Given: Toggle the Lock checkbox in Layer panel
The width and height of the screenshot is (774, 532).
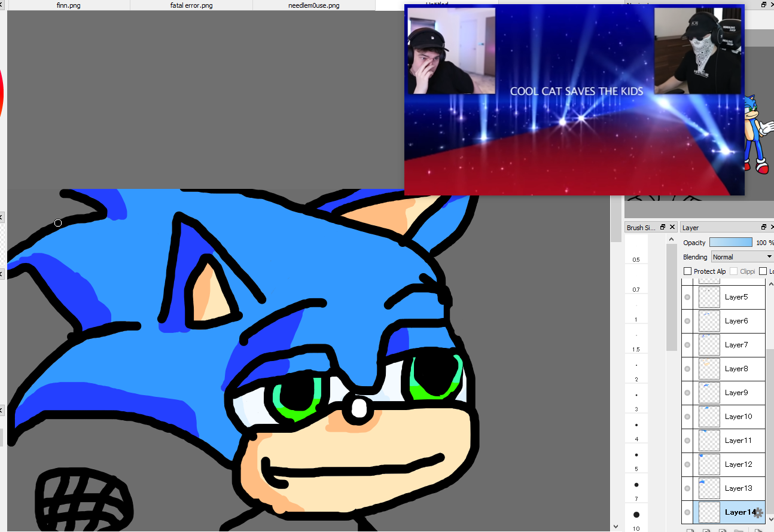Looking at the screenshot, I should click(x=763, y=271).
